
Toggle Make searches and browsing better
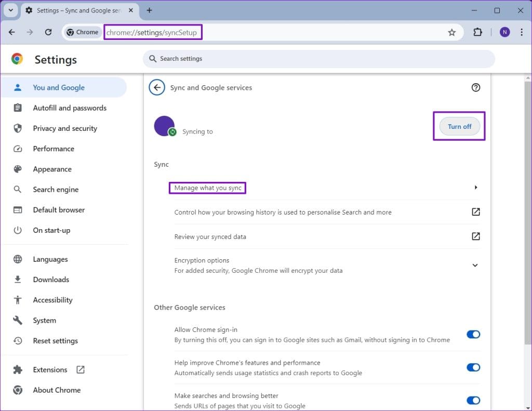pos(473,400)
